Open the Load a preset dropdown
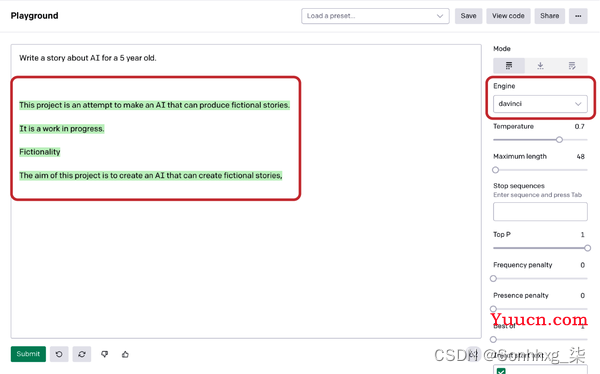This screenshot has height=374, width=600. tap(375, 16)
